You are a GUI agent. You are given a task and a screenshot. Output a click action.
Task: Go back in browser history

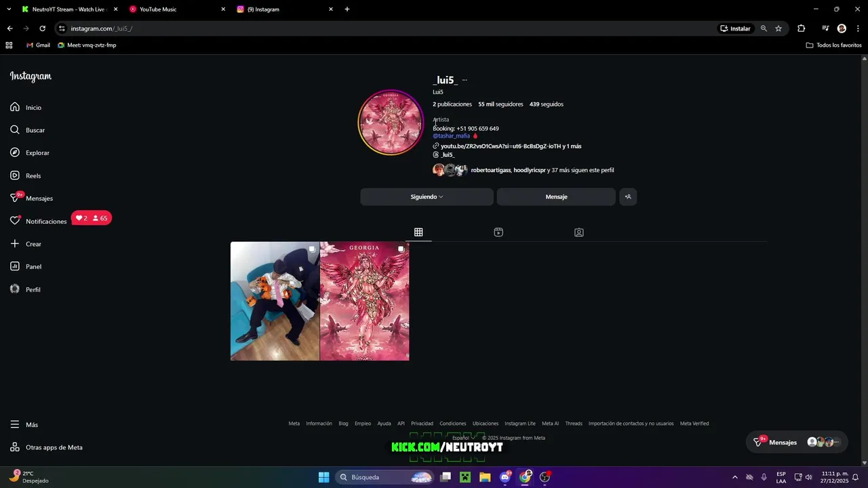coord(9,28)
